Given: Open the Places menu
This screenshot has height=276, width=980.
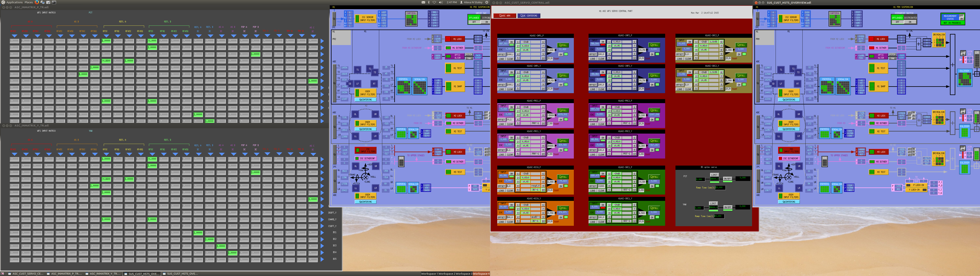Looking at the screenshot, I should pyautogui.click(x=29, y=2).
